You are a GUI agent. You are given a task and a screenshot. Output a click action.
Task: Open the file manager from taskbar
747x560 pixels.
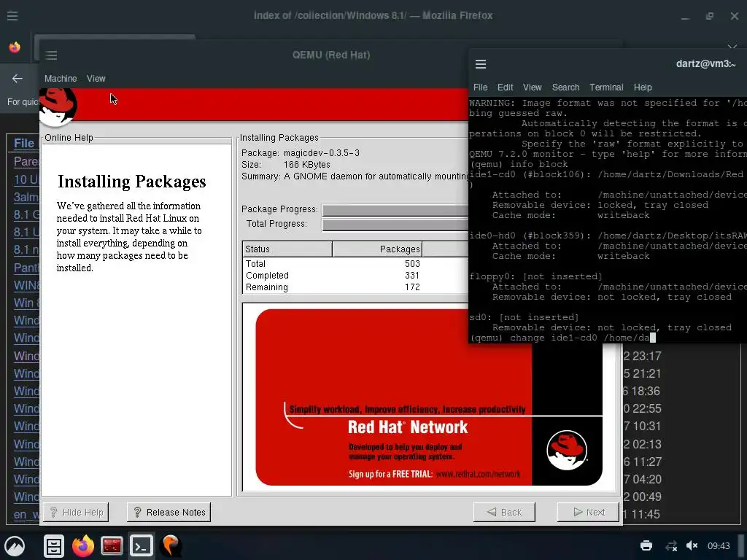[x=54, y=545]
